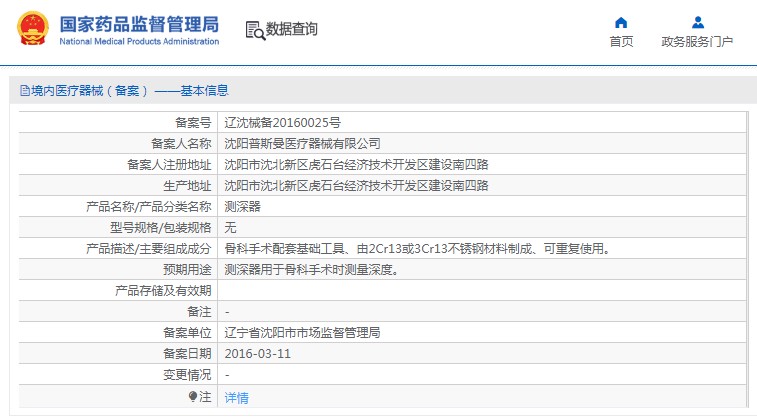
Task: Click the user icon above 政务服务门户
Action: pyautogui.click(x=698, y=22)
